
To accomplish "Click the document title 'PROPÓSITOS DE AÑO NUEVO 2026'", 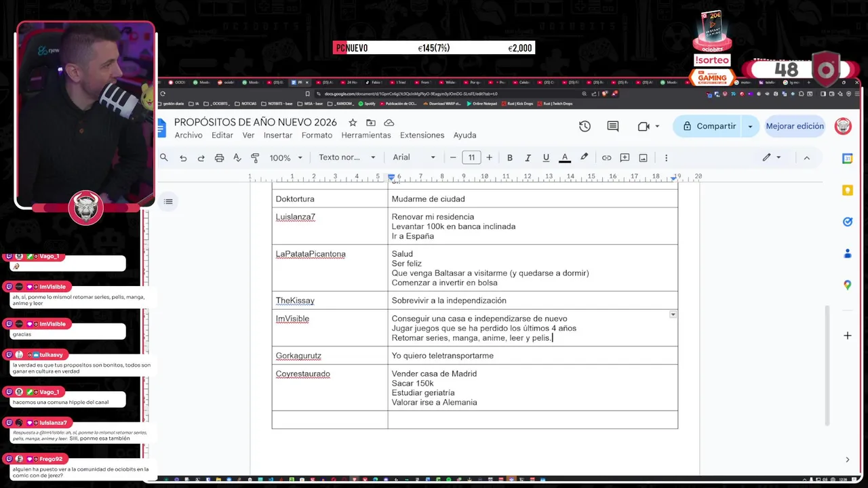I will [255, 122].
